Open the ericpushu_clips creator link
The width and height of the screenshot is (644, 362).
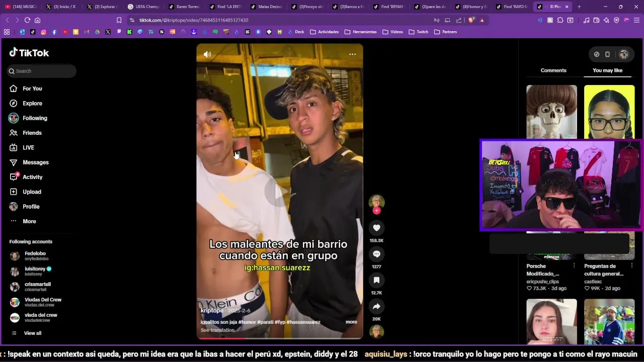[542, 282]
